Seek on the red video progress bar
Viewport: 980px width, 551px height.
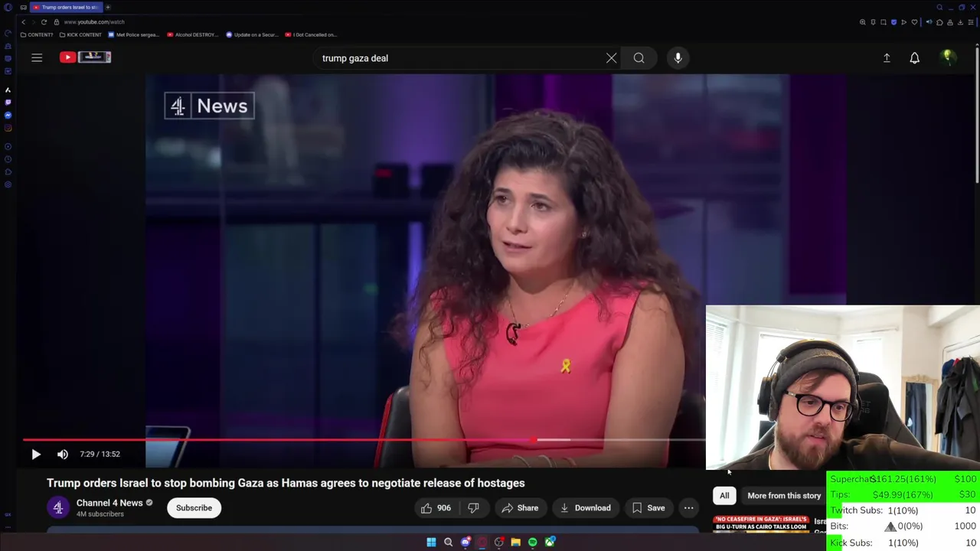tap(364, 440)
